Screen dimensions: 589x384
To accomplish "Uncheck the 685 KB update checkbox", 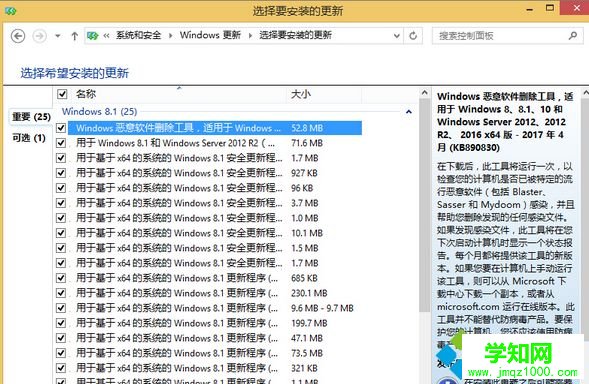I will point(61,278).
